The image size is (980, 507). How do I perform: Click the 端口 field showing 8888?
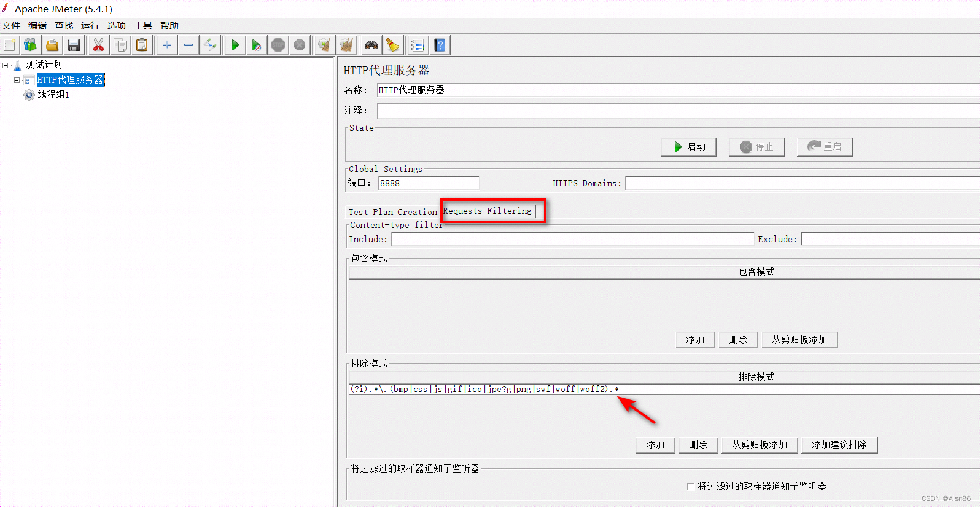429,183
